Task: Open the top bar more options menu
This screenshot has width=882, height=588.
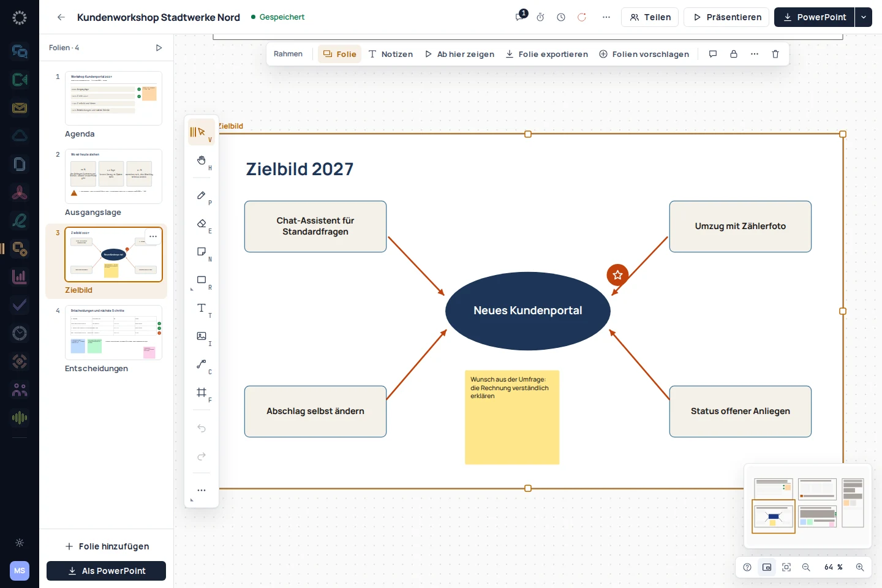Action: point(606,17)
